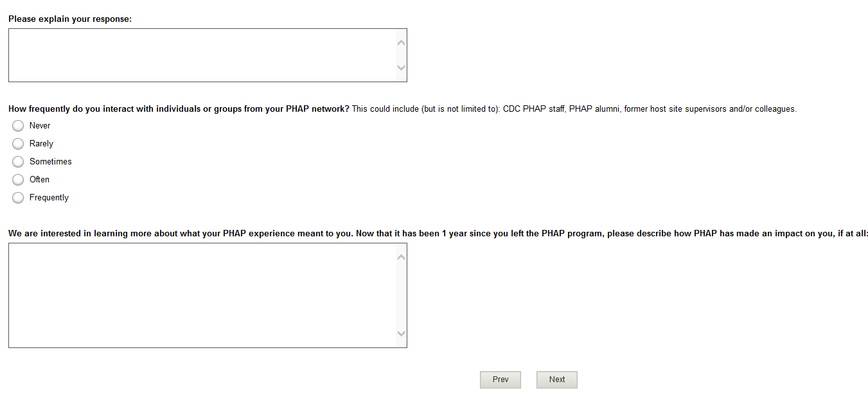The width and height of the screenshot is (868, 402).
Task: Click the Rarely label text
Action: pyautogui.click(x=41, y=144)
